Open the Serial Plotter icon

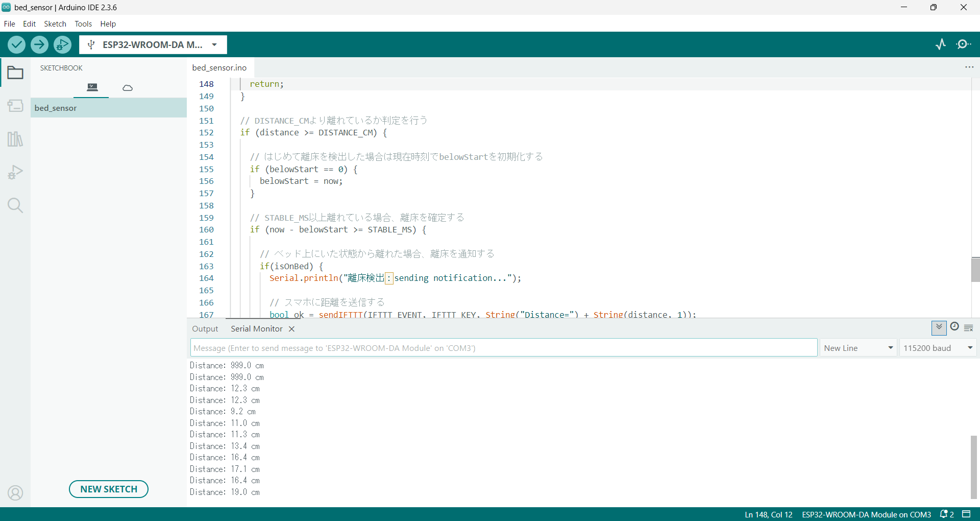click(x=941, y=44)
